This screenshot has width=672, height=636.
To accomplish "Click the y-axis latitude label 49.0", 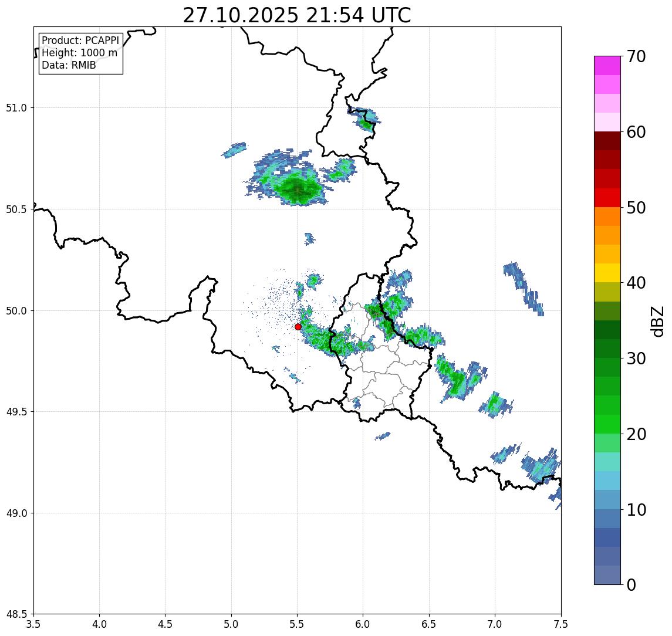I will coord(16,513).
